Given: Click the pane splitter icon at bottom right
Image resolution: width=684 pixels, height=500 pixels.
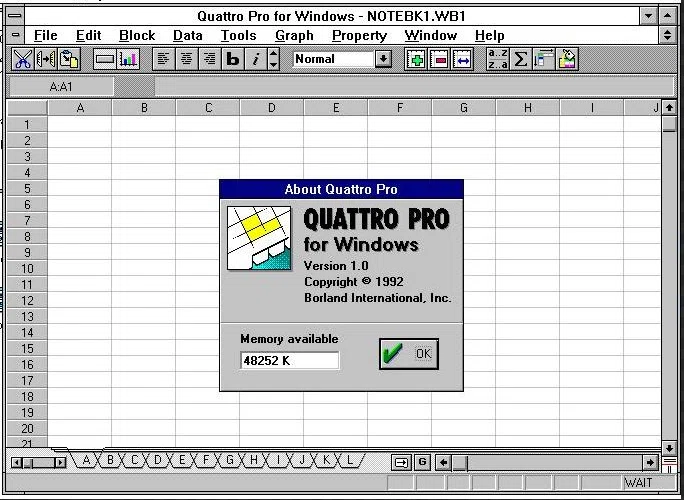Looking at the screenshot, I should [x=670, y=464].
